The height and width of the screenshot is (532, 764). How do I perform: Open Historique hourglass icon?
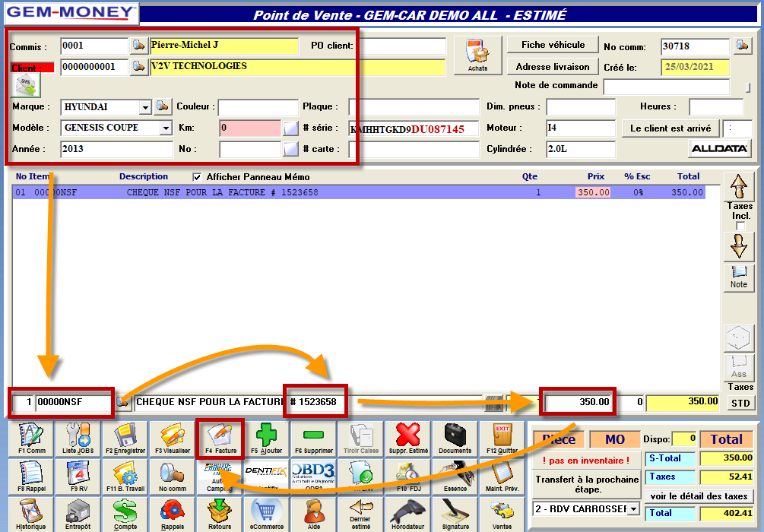pos(31,514)
